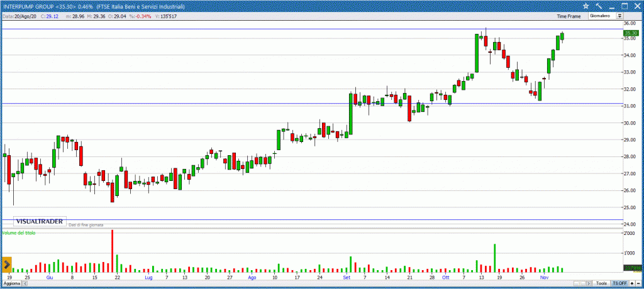Click the 'Volume del titolo' label
The width and height of the screenshot is (644, 289).
pos(19,233)
